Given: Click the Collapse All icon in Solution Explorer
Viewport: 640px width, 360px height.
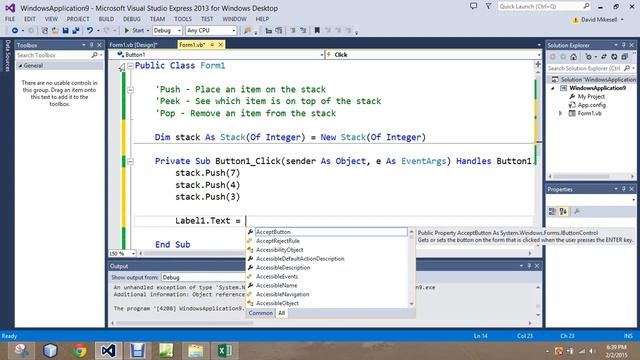Looking at the screenshot, I should click(x=624, y=57).
